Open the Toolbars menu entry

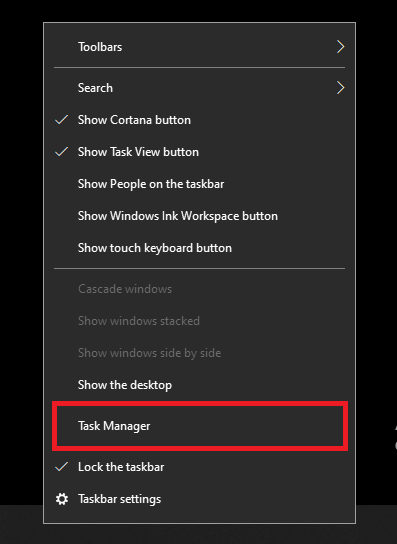(200, 46)
